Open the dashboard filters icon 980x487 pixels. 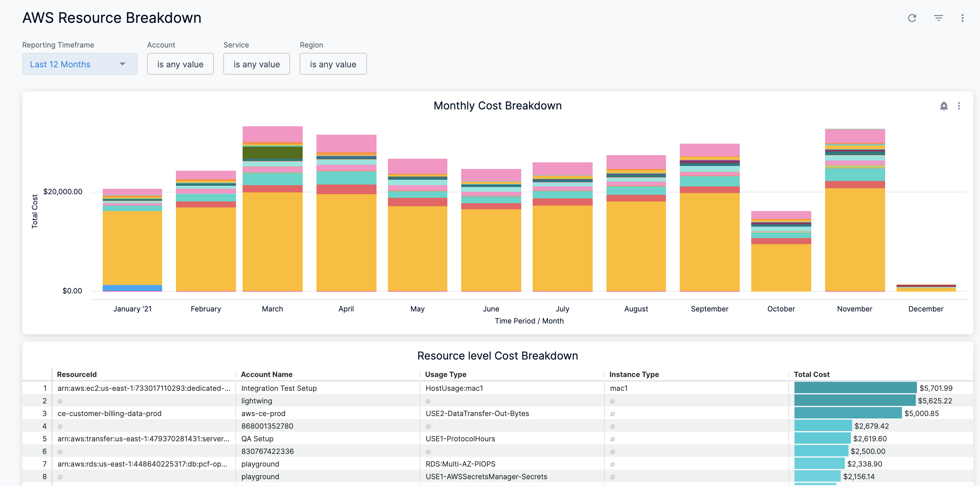click(x=938, y=18)
